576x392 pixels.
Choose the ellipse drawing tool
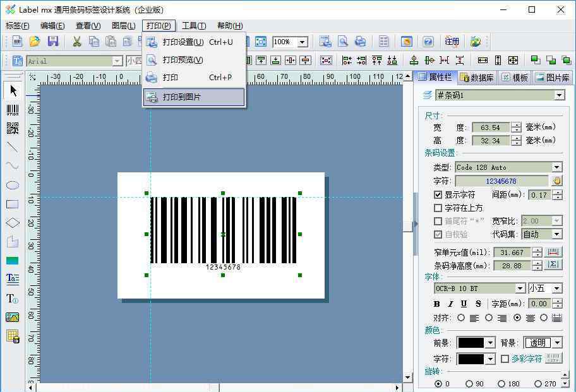click(13, 186)
